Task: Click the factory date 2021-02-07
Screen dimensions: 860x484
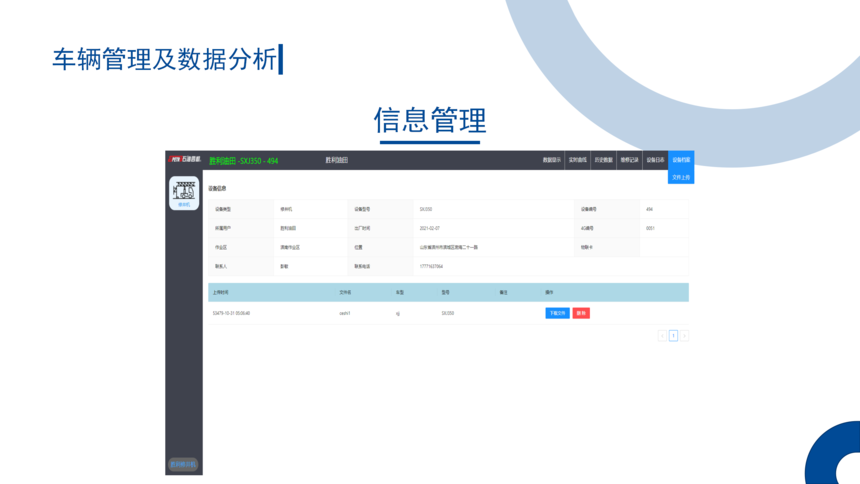Action: pos(429,228)
